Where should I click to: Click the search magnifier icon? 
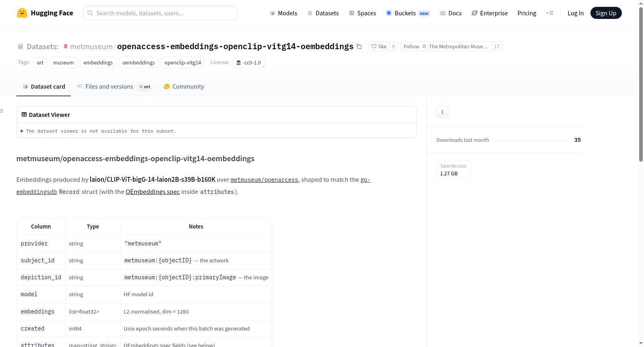click(90, 13)
